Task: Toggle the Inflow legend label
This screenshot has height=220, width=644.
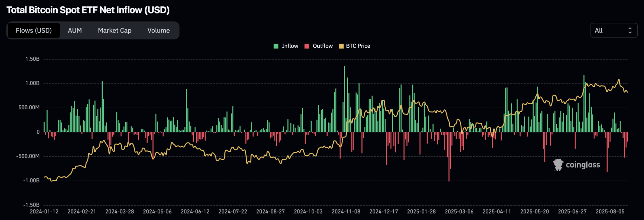Action: point(290,46)
